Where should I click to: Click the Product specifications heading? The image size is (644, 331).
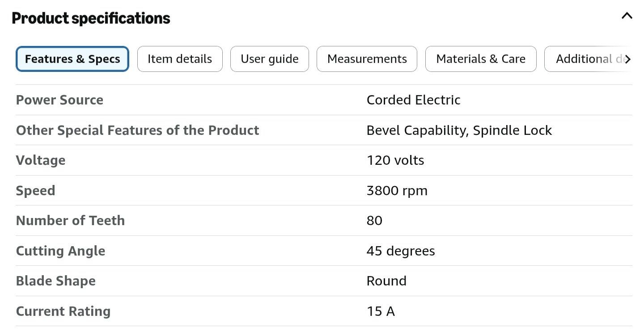pos(91,18)
